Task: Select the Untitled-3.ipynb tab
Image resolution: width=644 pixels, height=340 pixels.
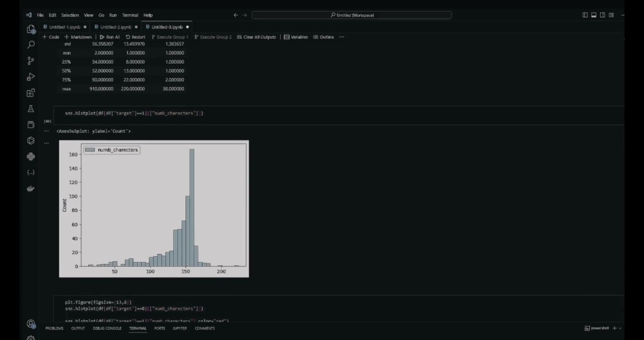Action: [167, 27]
